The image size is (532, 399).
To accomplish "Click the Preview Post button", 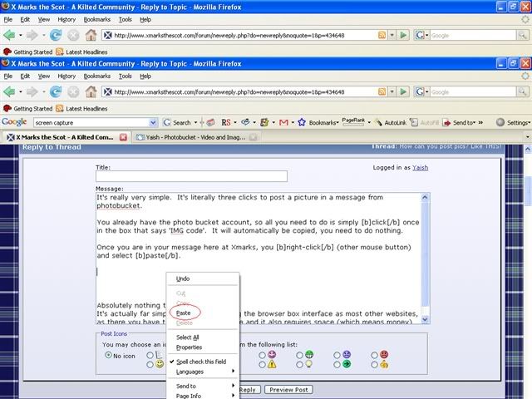I will tap(288, 389).
